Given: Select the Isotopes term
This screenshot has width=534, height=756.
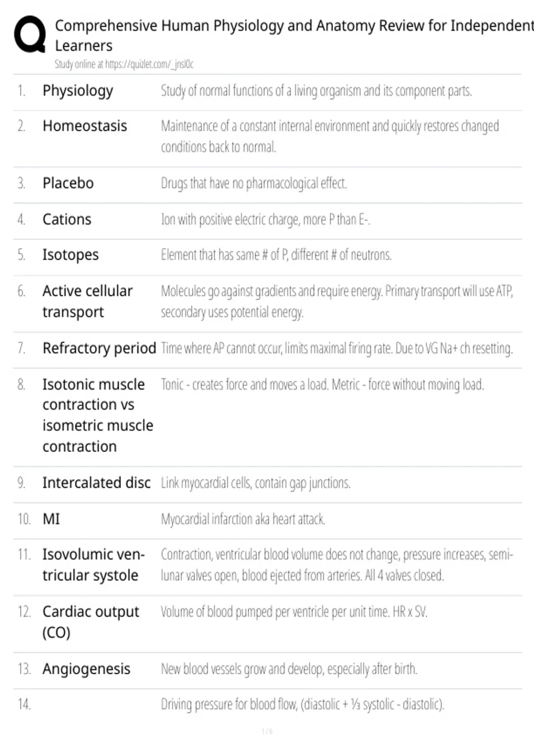Looking at the screenshot, I should coord(70,255).
